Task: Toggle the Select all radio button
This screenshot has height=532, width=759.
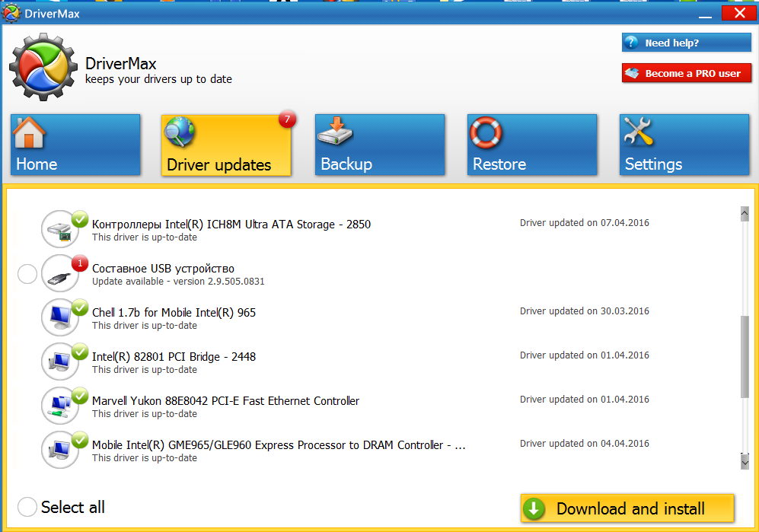Action: (x=27, y=507)
